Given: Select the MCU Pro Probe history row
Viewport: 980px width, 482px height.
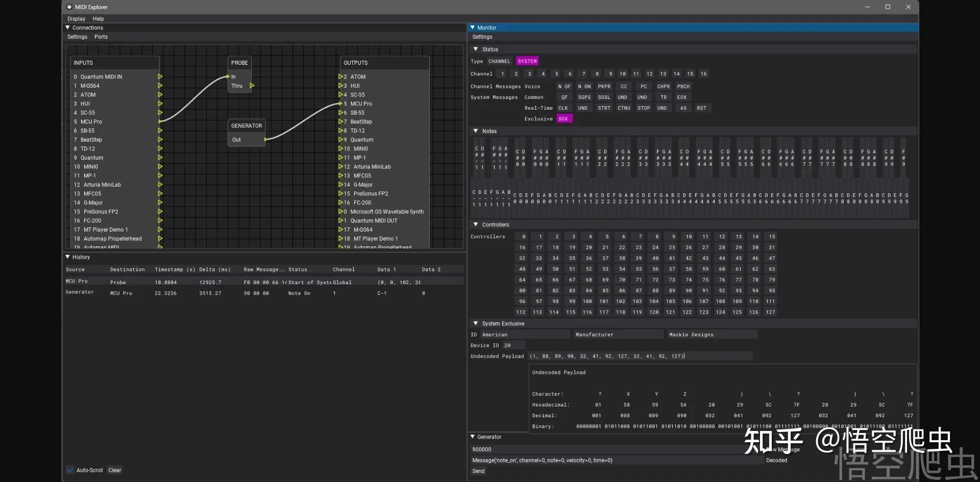Looking at the screenshot, I should (263, 282).
